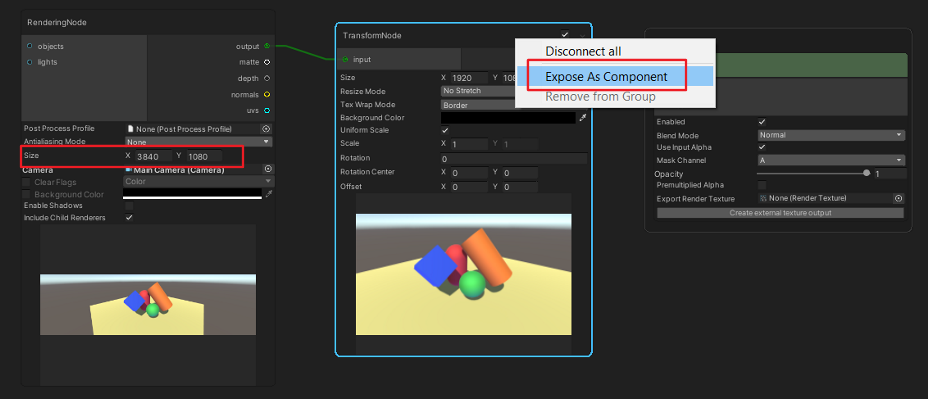
Task: Enable Premultiplied Alpha checkbox
Action: point(762,185)
